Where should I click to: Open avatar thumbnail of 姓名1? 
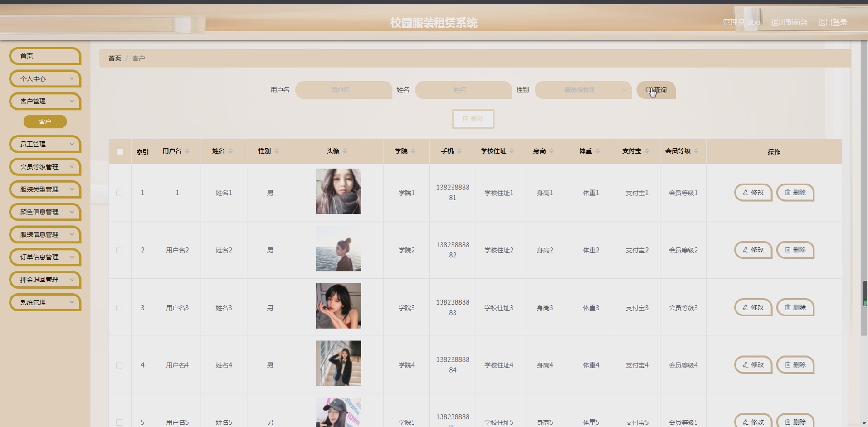tap(338, 191)
